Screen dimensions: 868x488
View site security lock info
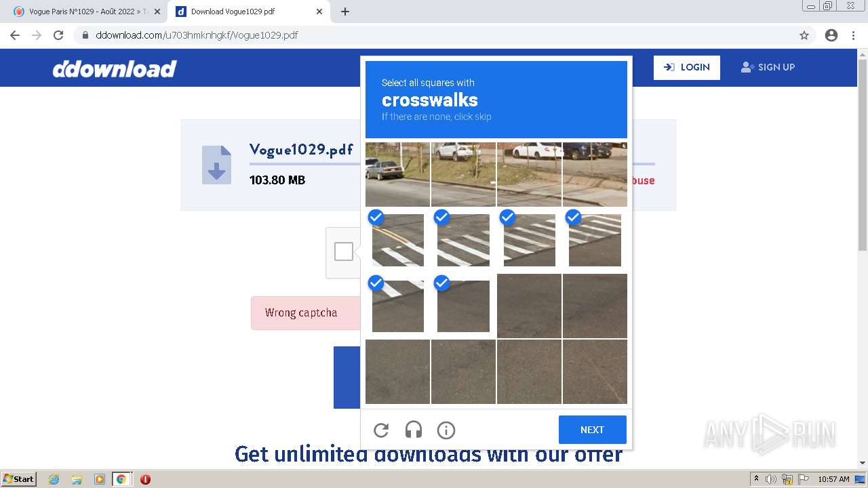point(85,35)
